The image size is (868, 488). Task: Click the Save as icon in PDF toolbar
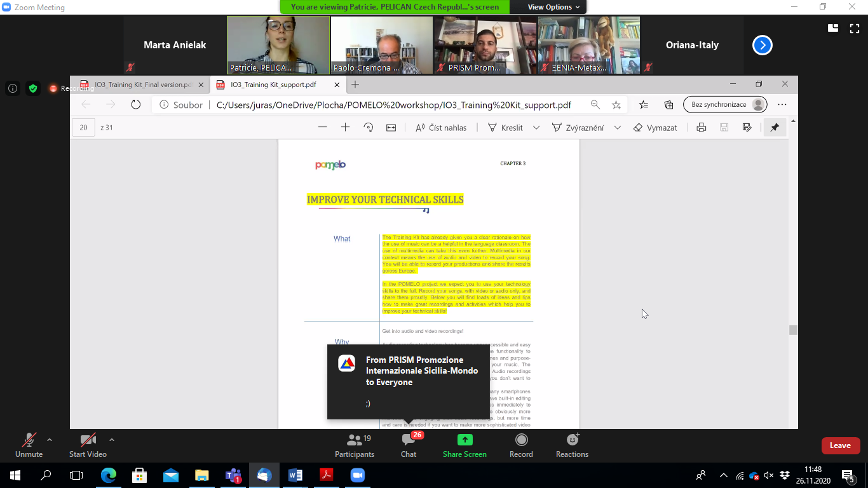747,128
